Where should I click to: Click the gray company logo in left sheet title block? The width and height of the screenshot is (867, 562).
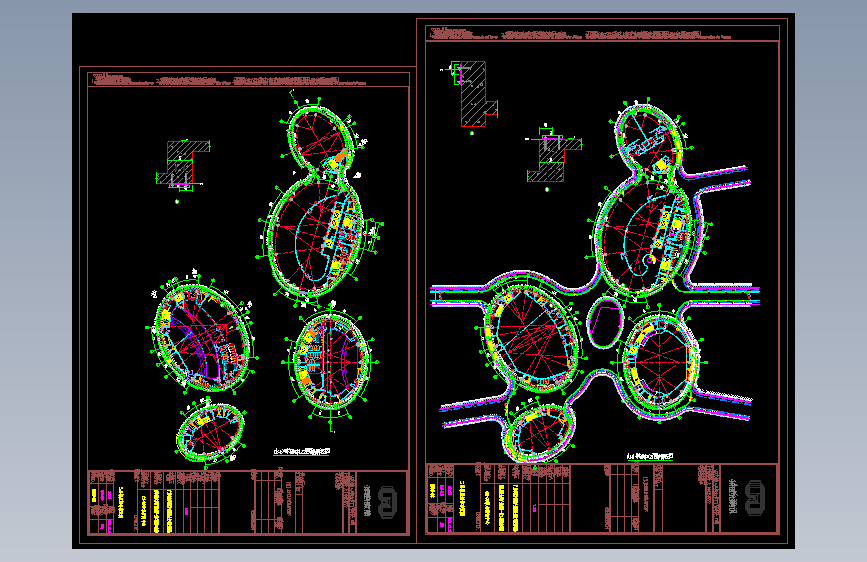pyautogui.click(x=388, y=502)
